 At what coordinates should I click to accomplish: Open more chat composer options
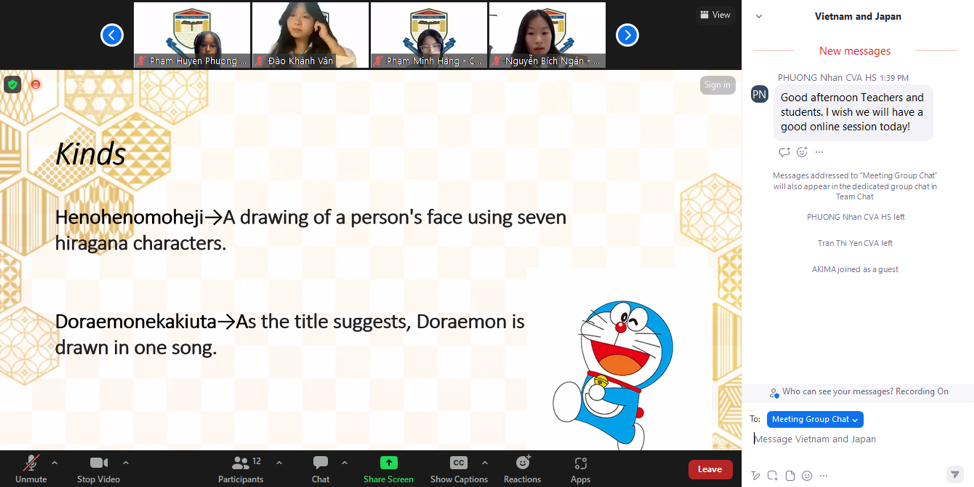coord(824,476)
